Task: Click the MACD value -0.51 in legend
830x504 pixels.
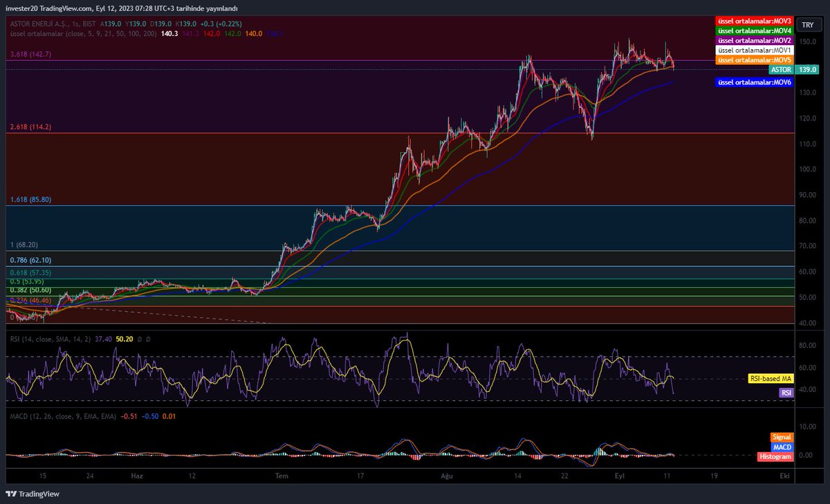Action: click(129, 416)
